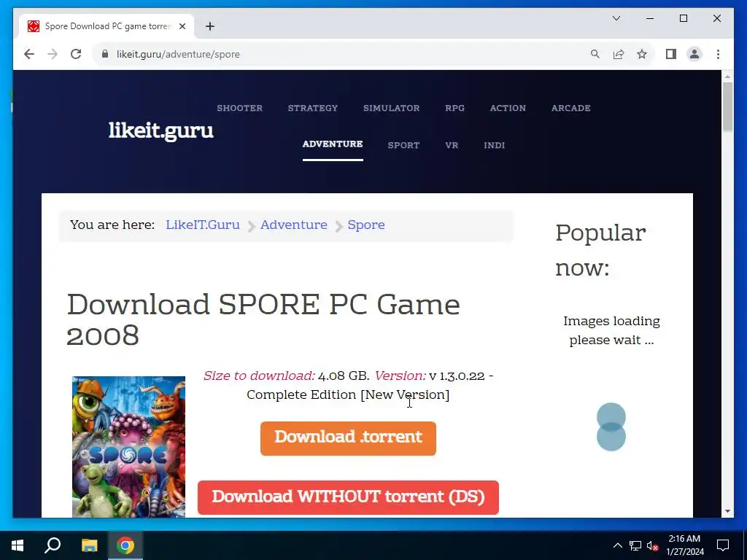Reload the Spore page

(76, 54)
